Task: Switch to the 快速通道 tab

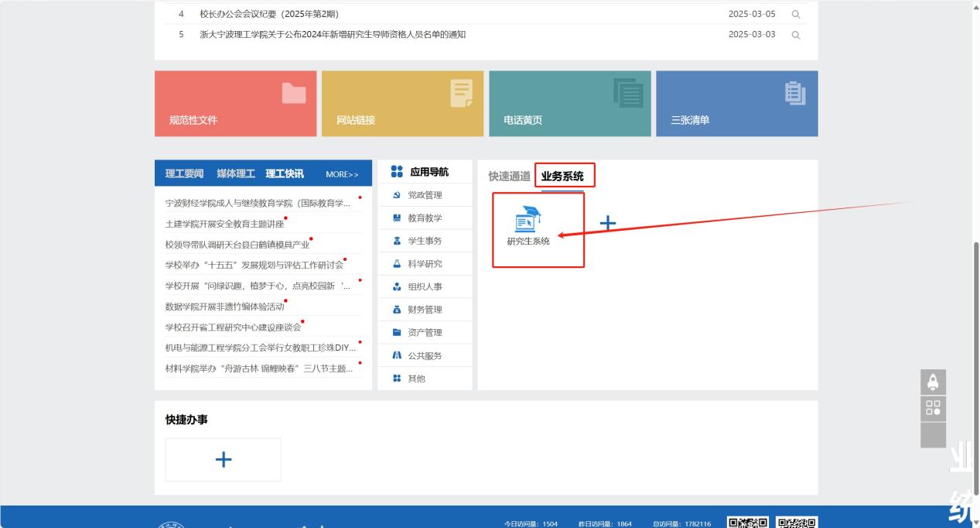Action: (509, 177)
